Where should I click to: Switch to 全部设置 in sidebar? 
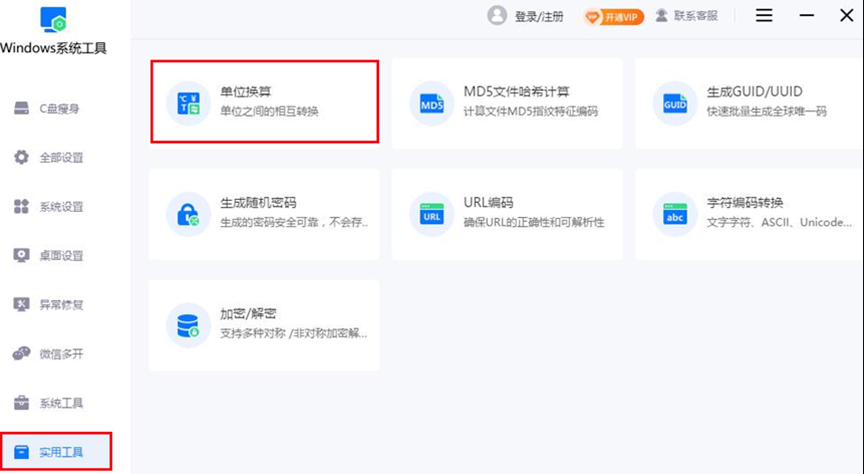point(61,158)
